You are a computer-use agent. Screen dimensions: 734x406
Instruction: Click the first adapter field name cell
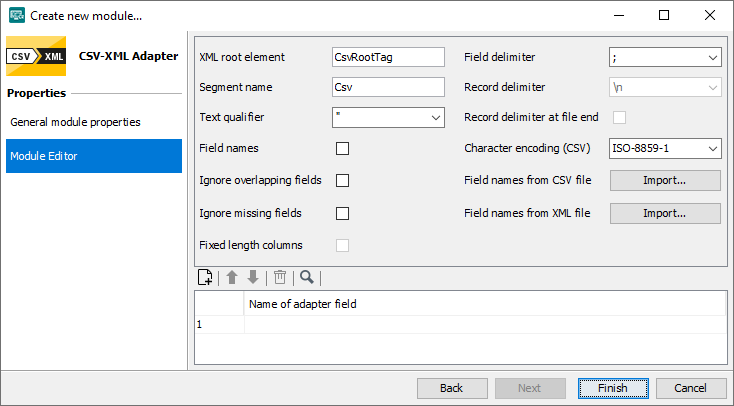pos(484,325)
